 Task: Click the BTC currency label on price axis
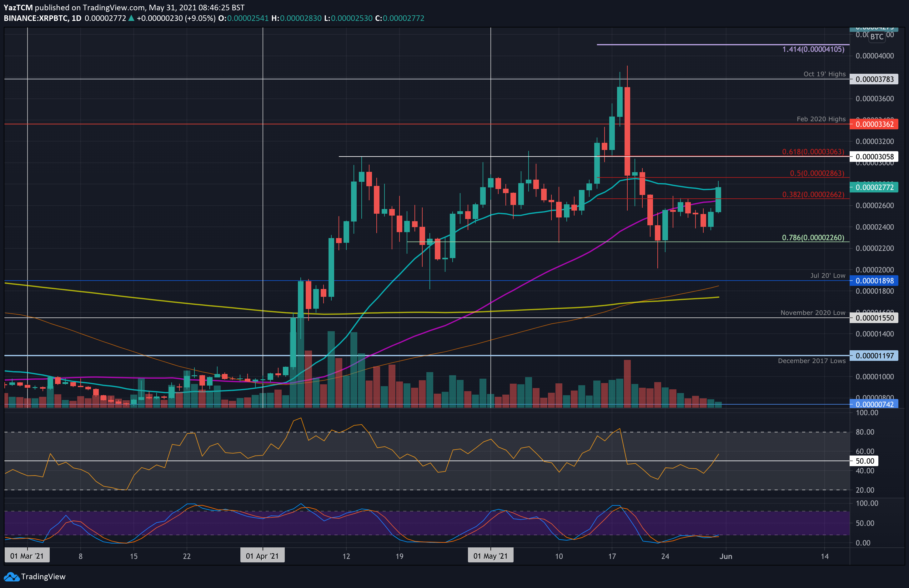877,37
